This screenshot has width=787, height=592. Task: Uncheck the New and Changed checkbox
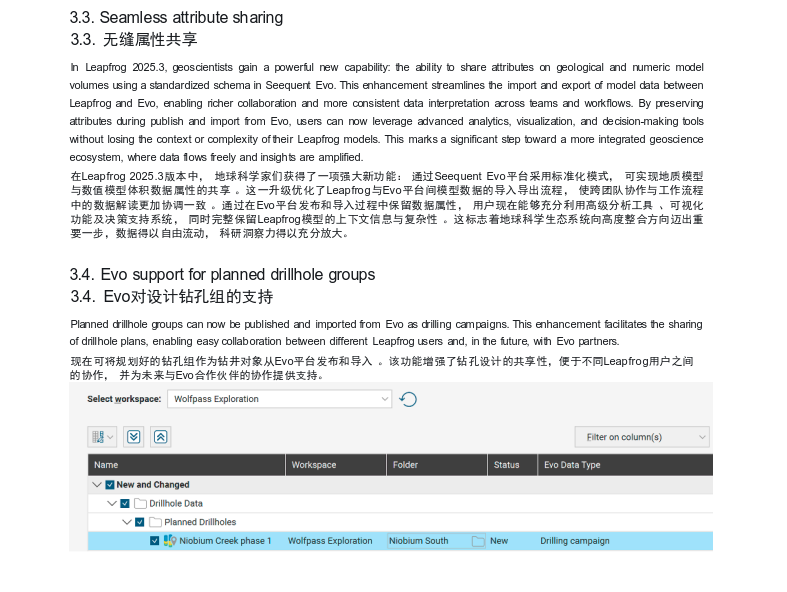pos(110,485)
